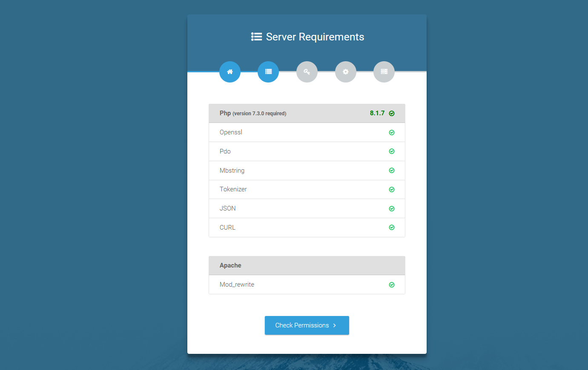The width and height of the screenshot is (588, 370).
Task: Open the Permissions key step icon
Action: pyautogui.click(x=307, y=72)
